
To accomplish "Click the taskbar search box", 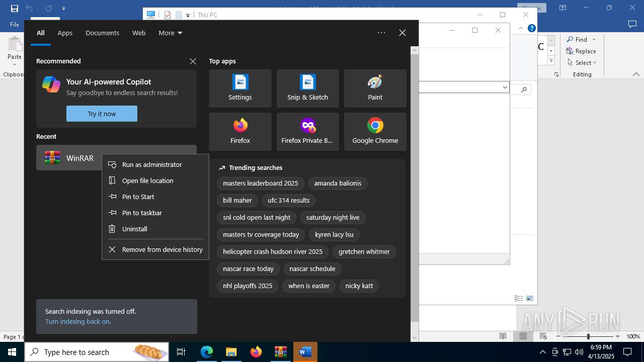I will coord(97,352).
